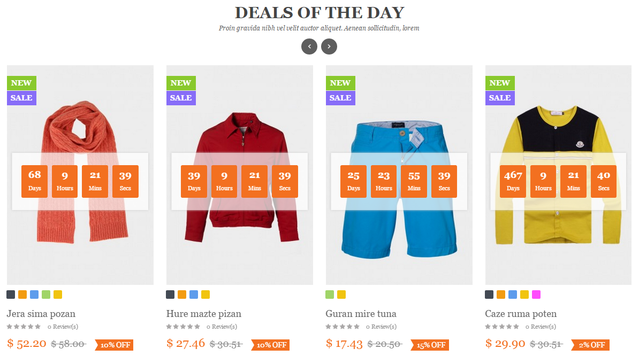Click NEW badge on the scarf product

pyautogui.click(x=21, y=83)
